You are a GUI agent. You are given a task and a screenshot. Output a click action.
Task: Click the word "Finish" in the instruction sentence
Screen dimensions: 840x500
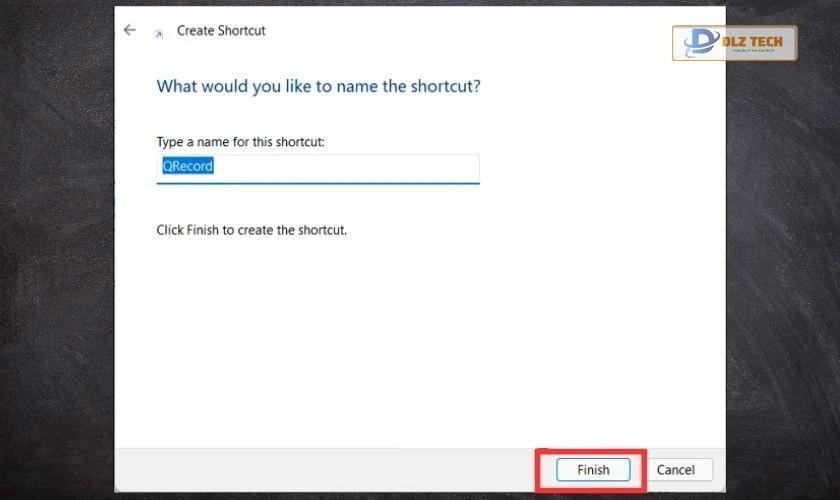coord(203,230)
